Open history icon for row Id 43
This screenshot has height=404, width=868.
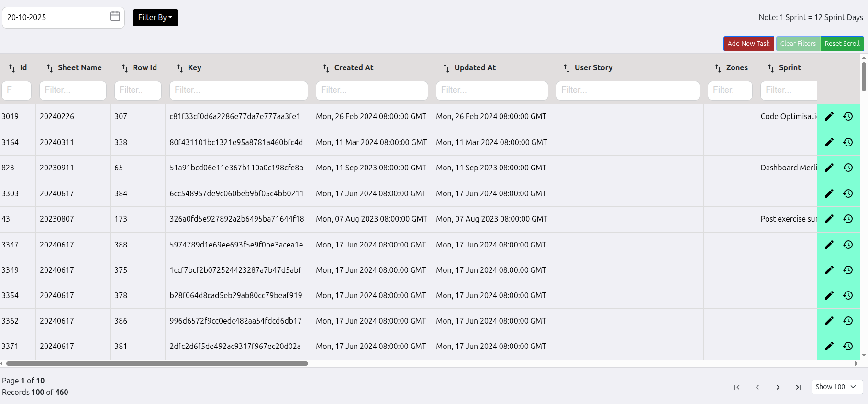coord(848,219)
